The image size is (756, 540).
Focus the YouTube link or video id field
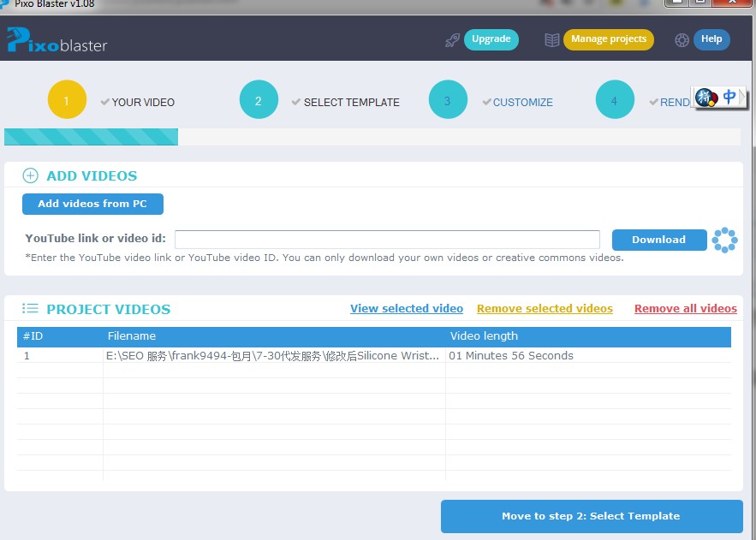(387, 240)
